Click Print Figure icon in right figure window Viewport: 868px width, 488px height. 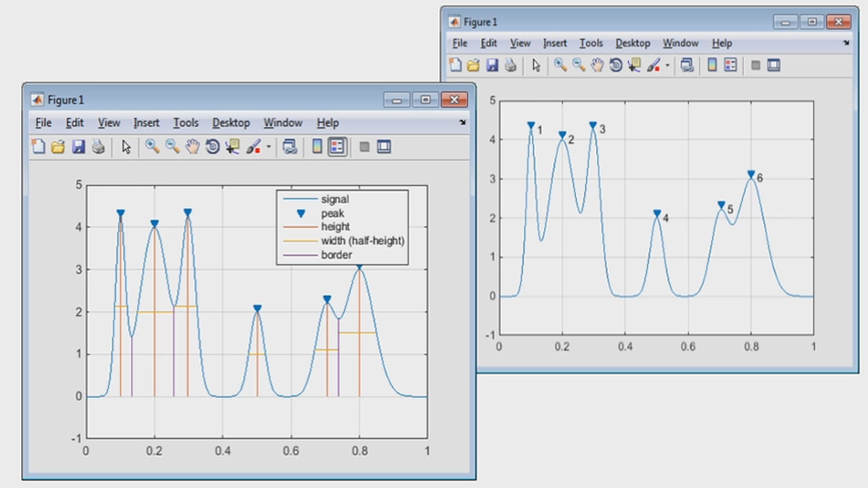(x=511, y=65)
